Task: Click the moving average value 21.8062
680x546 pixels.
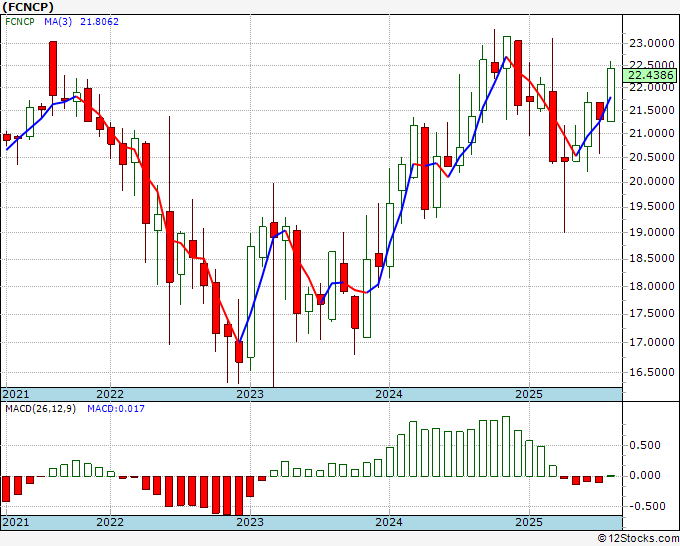Action: pos(99,22)
